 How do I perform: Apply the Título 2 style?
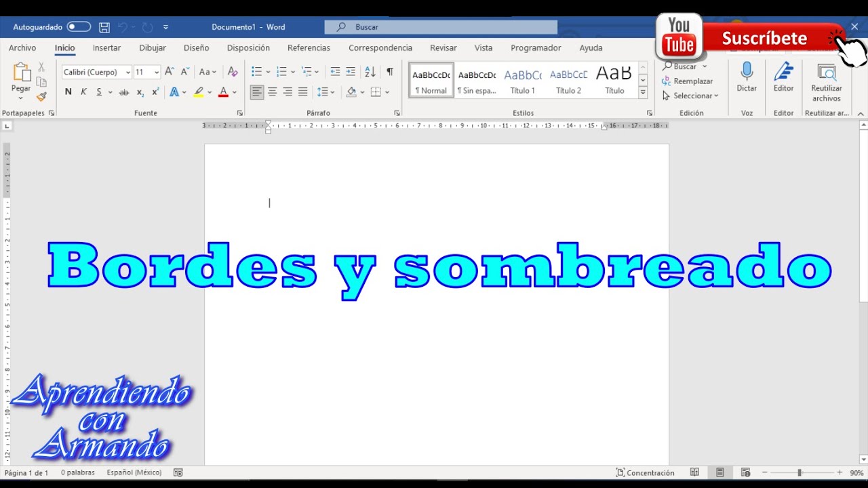click(568, 81)
